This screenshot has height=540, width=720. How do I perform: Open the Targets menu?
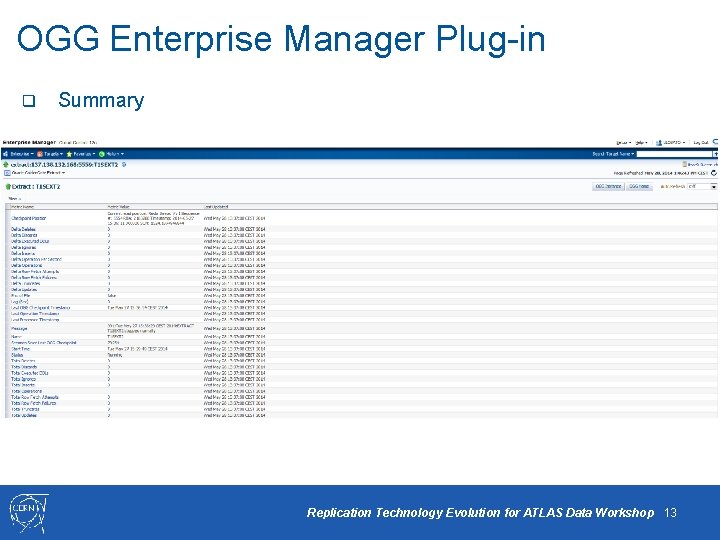point(50,154)
